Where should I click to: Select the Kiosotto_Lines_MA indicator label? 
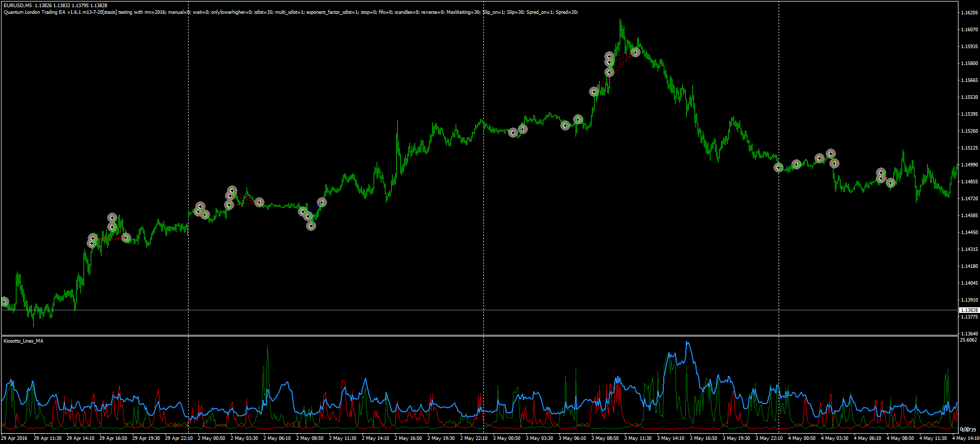(x=24, y=341)
